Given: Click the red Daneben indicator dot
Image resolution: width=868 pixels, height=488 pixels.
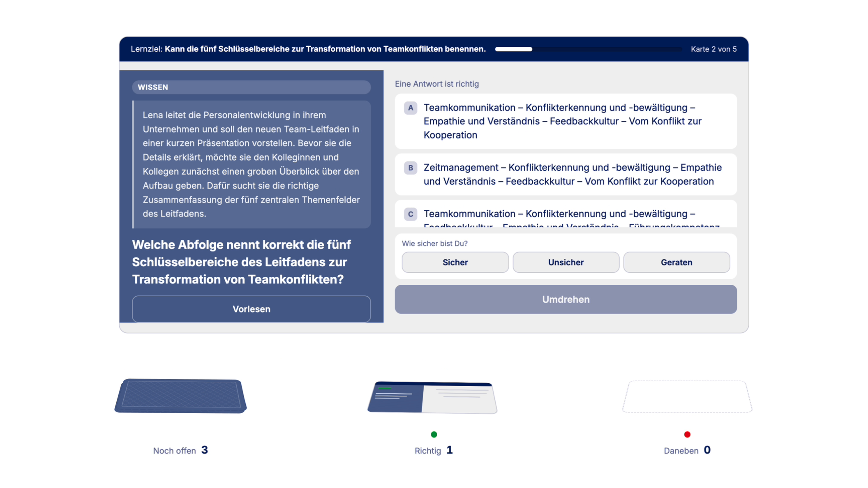Looking at the screenshot, I should coord(687,434).
